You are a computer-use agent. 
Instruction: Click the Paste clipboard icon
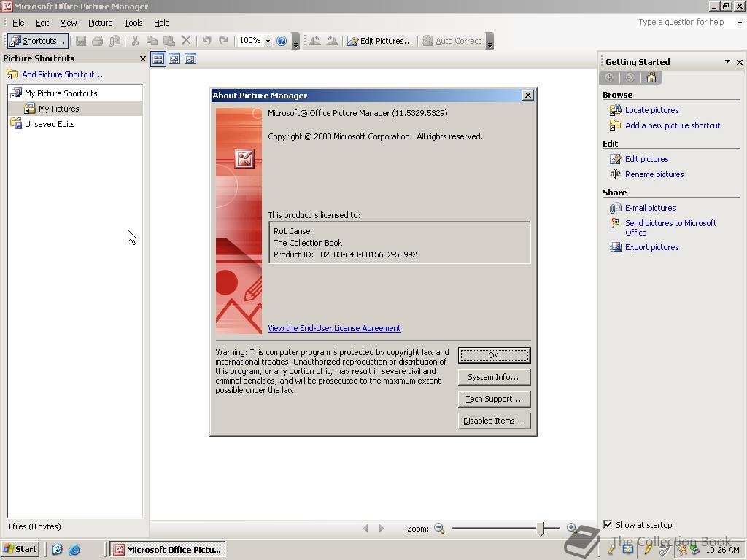coord(169,41)
